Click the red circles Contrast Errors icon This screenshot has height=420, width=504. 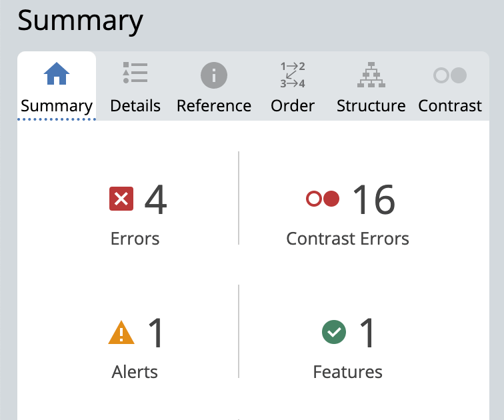(323, 199)
